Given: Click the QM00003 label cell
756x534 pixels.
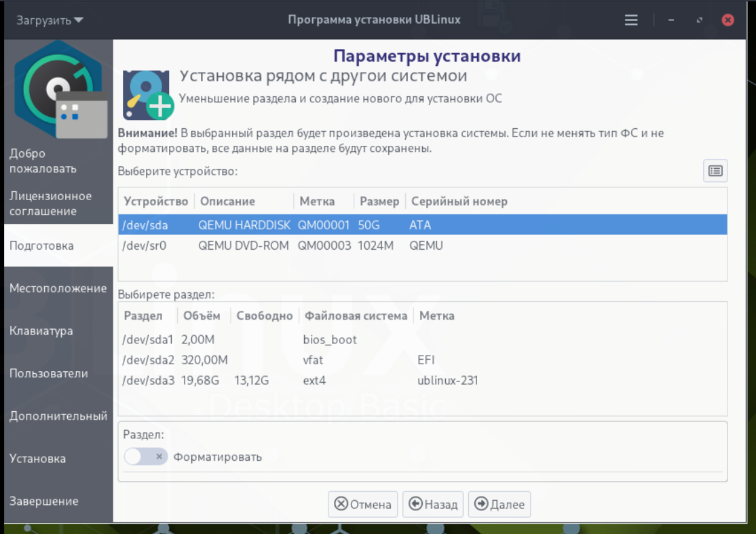Looking at the screenshot, I should [x=324, y=246].
